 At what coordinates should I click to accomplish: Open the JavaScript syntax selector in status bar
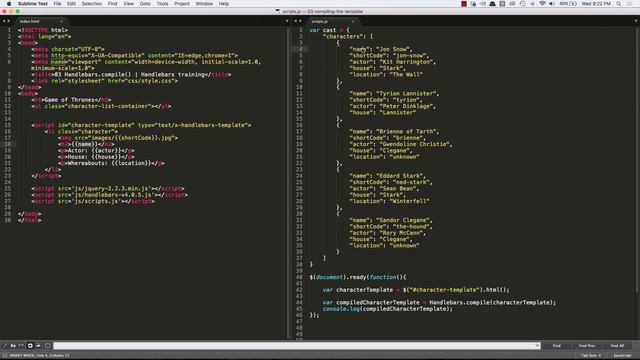[622, 356]
